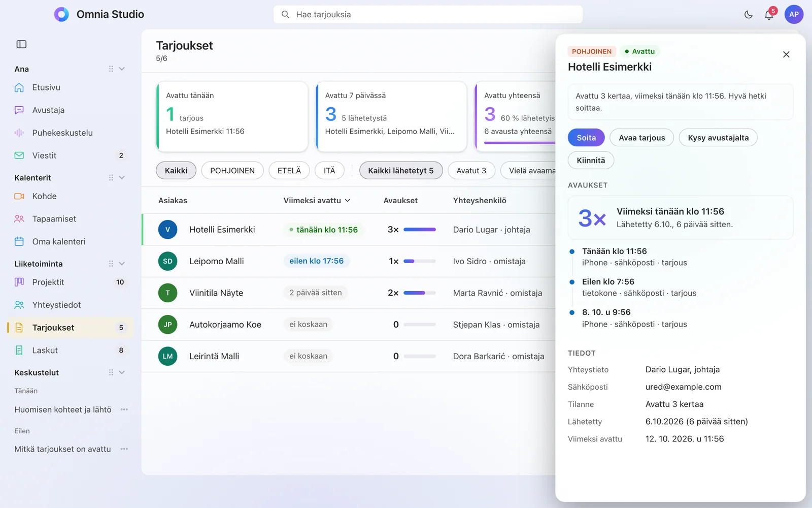Close the Hotelli Esimerkki detail panel

(x=786, y=54)
